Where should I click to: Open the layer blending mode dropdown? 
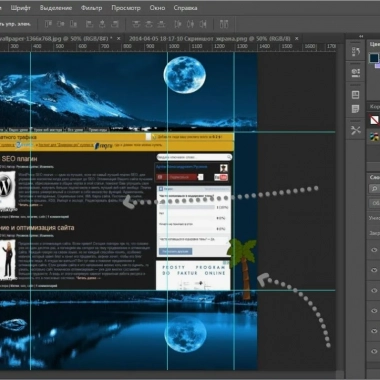[374, 203]
